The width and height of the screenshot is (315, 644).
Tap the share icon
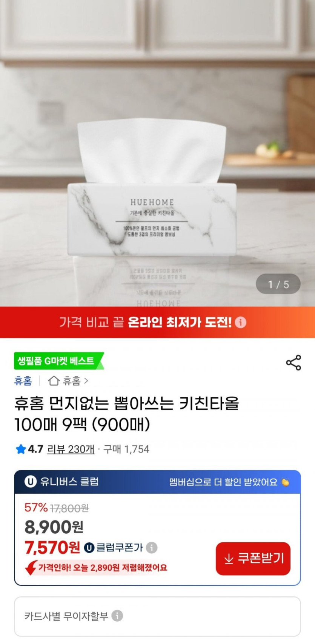click(x=293, y=363)
